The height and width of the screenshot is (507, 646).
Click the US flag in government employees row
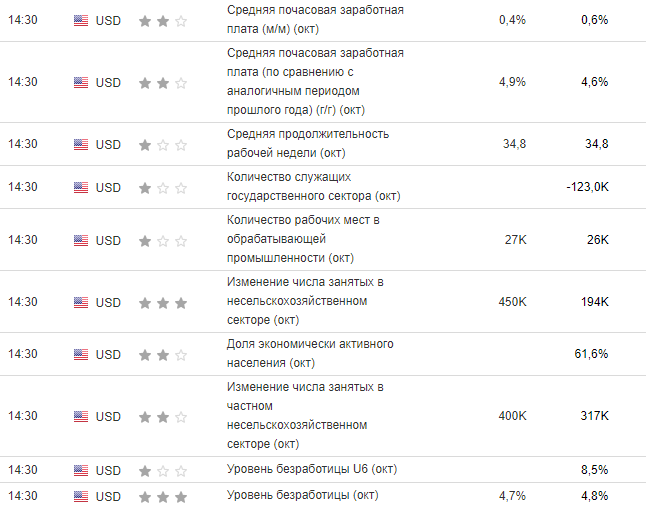click(81, 187)
